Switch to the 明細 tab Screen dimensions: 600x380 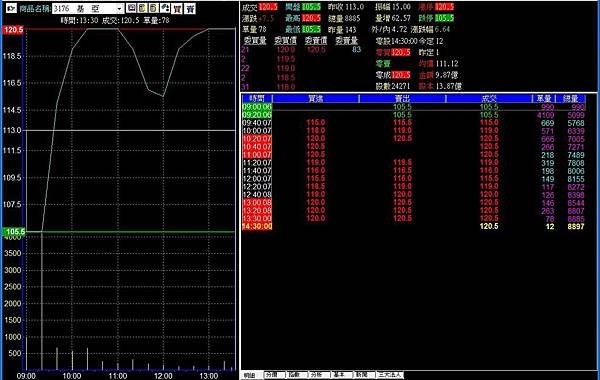(x=252, y=375)
